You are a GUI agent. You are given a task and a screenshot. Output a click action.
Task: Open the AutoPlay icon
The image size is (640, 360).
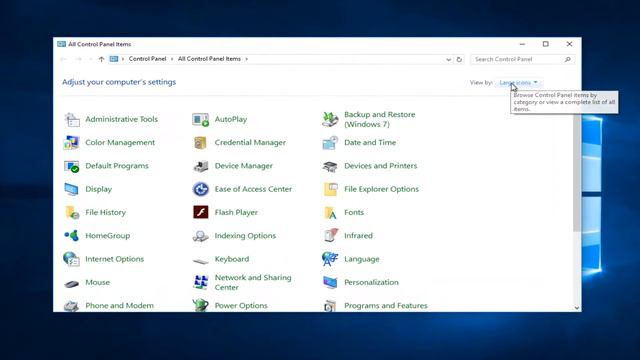[200, 120]
